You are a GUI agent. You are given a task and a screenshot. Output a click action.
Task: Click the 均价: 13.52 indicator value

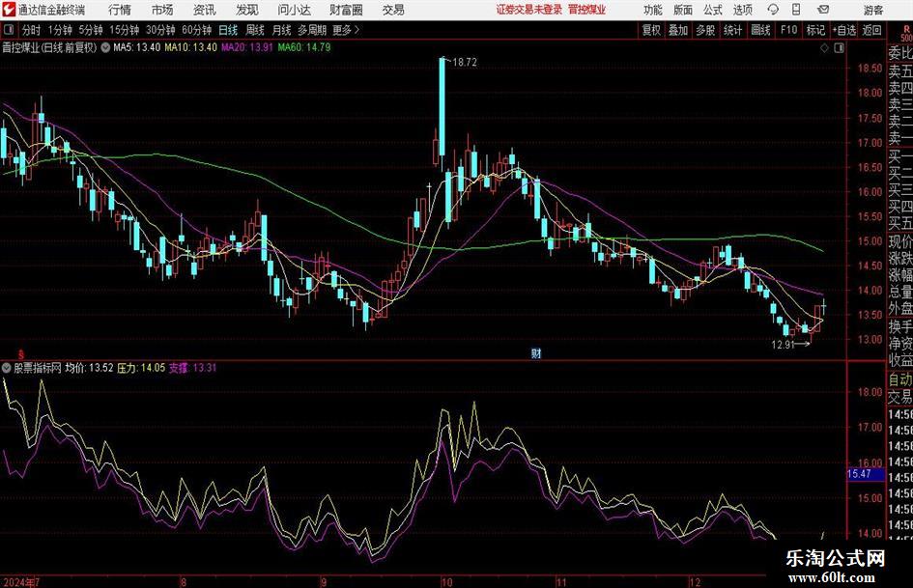point(89,368)
